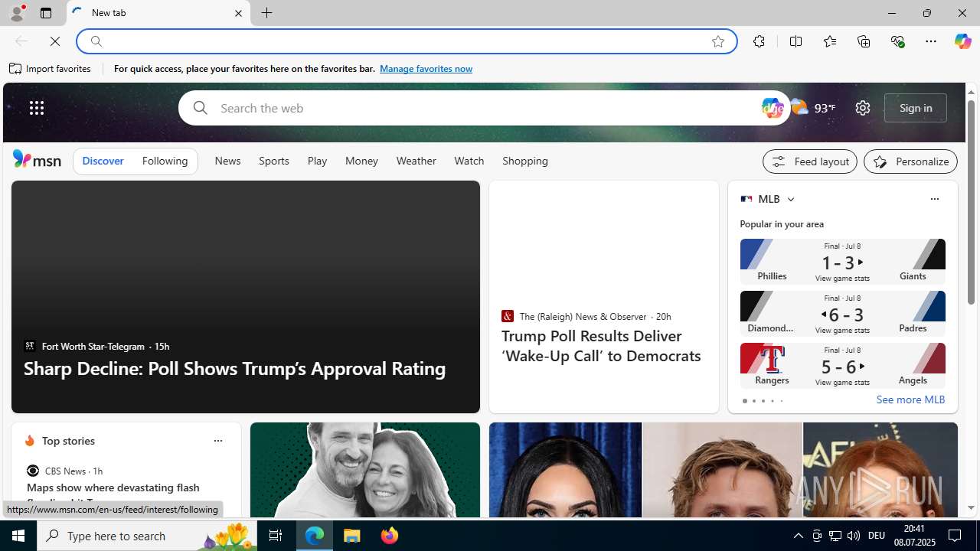
Task: Open CBS News flash flooding maps story
Action: click(113, 494)
